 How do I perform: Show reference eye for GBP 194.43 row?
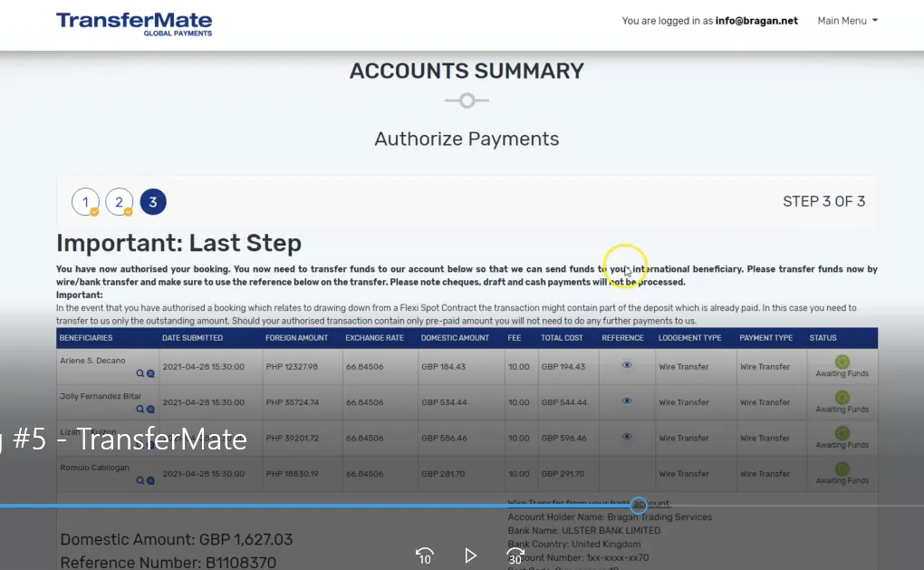627,365
